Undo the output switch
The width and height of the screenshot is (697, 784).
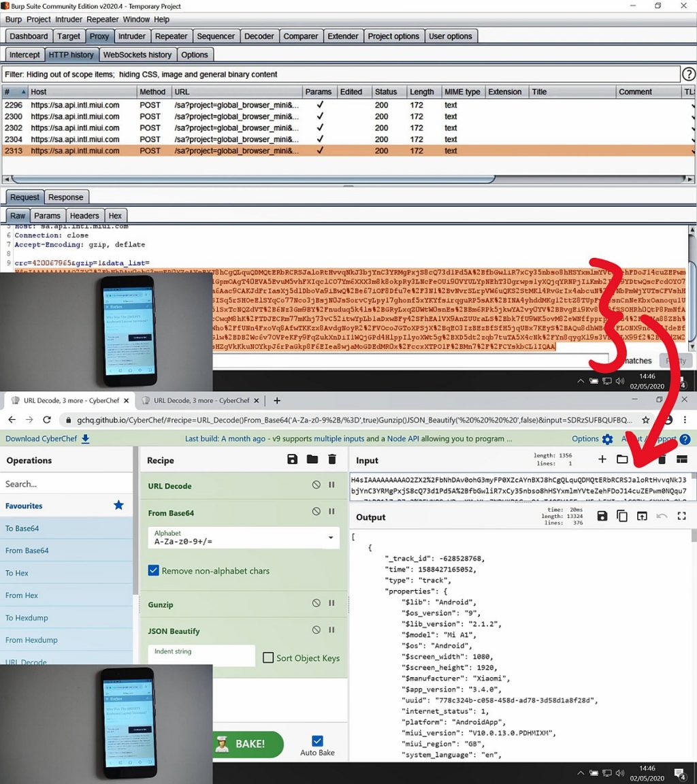pyautogui.click(x=662, y=516)
